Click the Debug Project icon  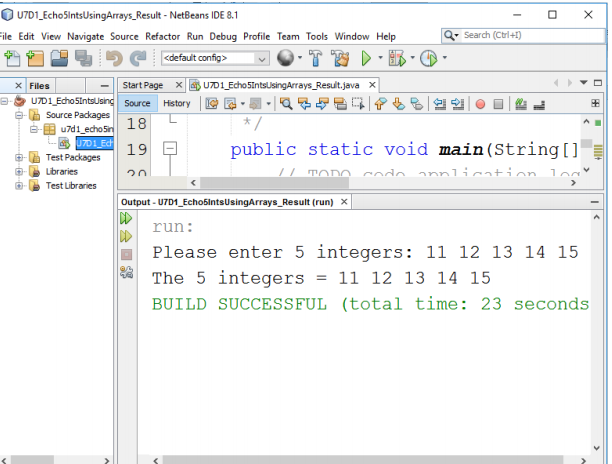point(397,59)
